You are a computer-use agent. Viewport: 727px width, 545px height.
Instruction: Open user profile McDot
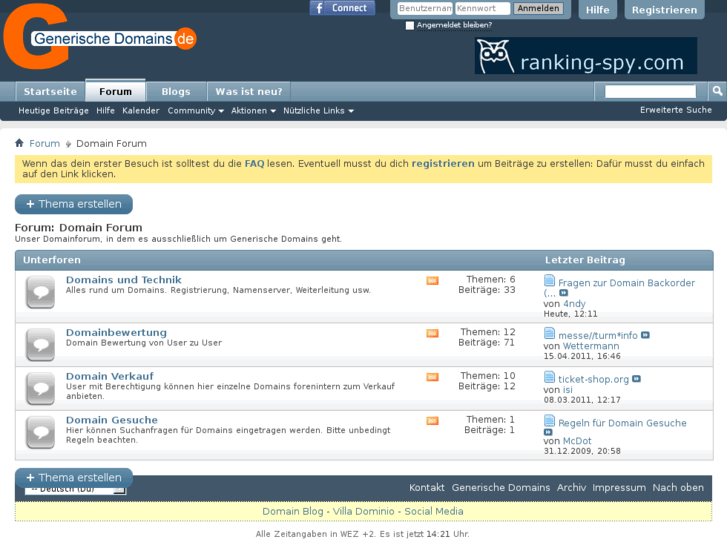[x=577, y=441]
